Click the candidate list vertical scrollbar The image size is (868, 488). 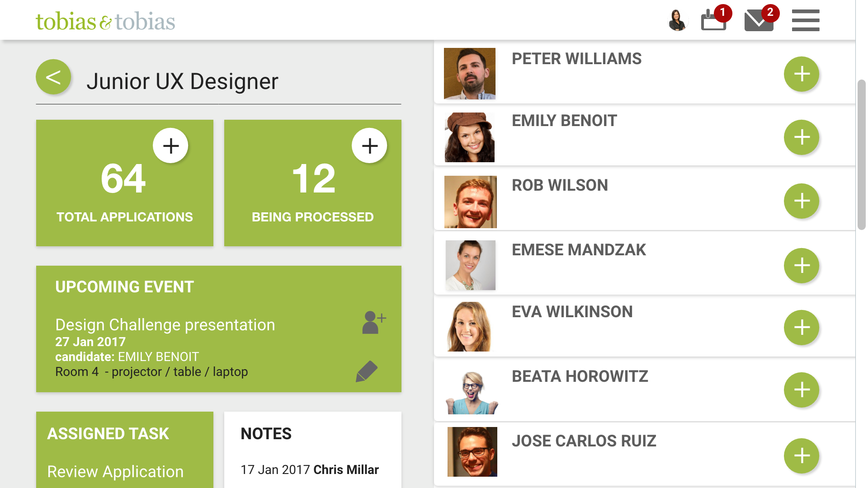pyautogui.click(x=861, y=155)
